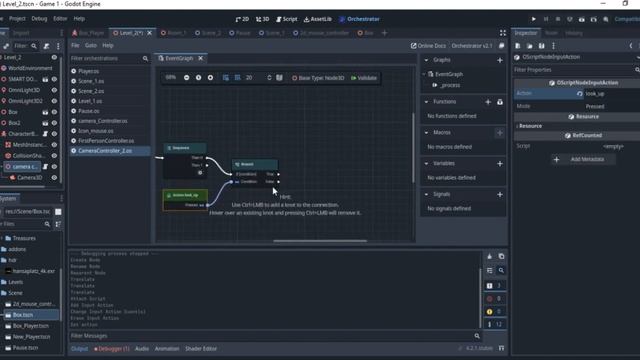Select CameraController_2.os in the orchestrations list
This screenshot has height=360, width=640.
click(109, 151)
